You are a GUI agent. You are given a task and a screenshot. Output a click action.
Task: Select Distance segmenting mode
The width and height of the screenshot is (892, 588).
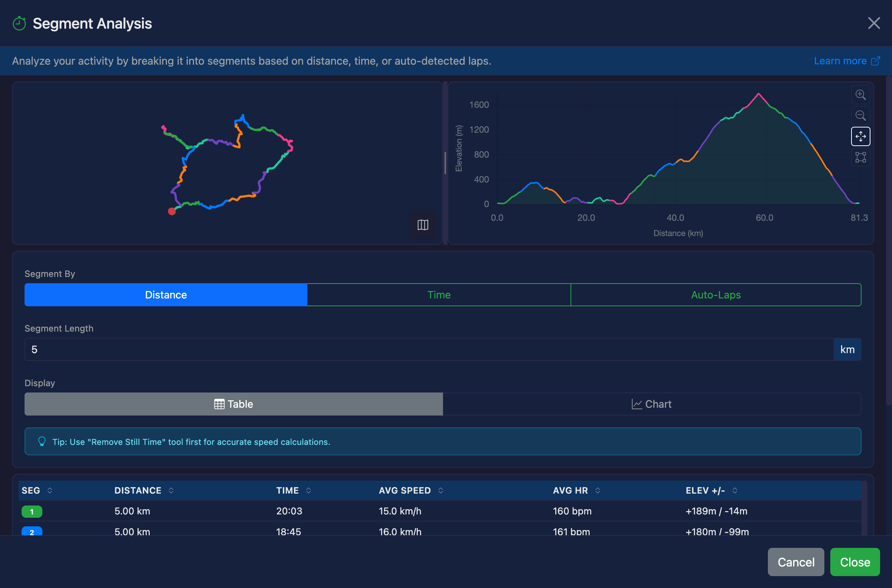[x=166, y=295]
